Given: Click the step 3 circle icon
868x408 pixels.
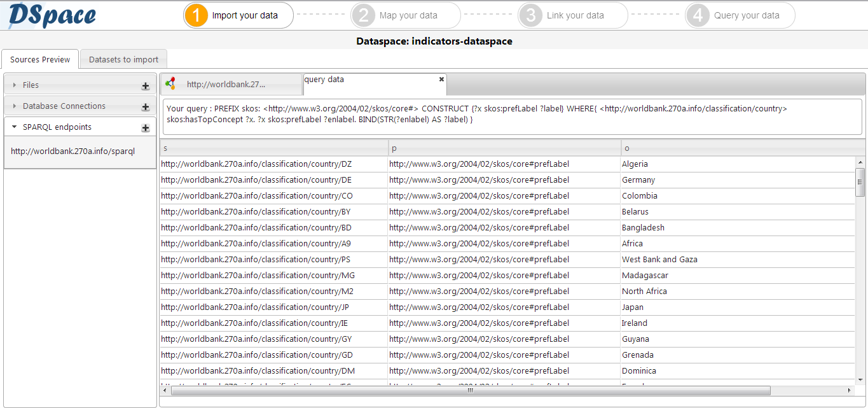Looking at the screenshot, I should click(530, 16).
